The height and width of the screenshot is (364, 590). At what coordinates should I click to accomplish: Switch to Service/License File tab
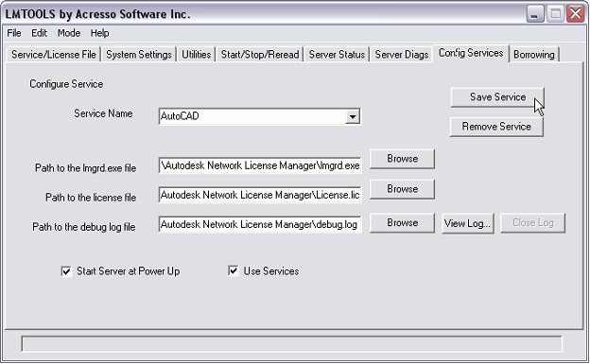[x=54, y=55]
